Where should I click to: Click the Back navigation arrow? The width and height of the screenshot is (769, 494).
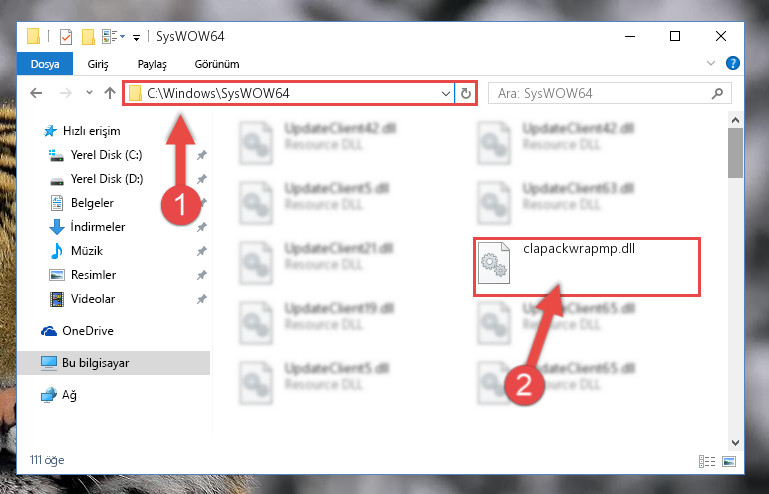coord(36,93)
